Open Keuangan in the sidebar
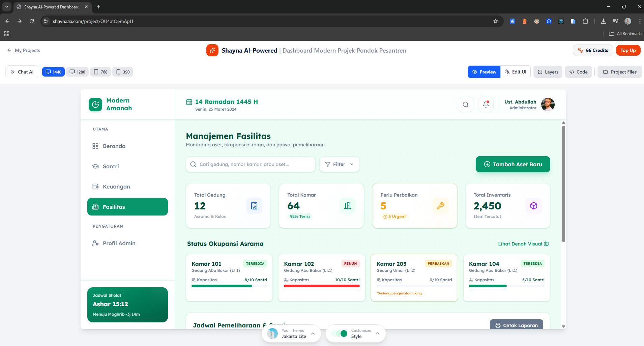644x346 pixels. [116, 186]
